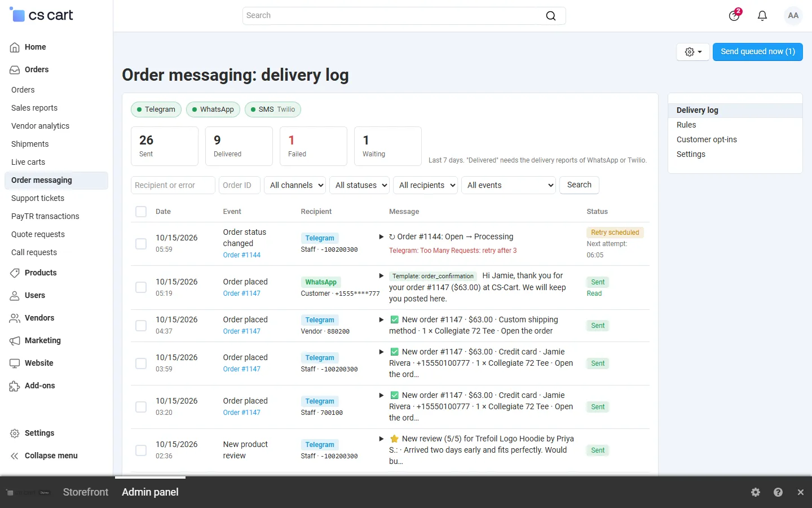This screenshot has width=812, height=508.
Task: Click the bottom bar gear icon
Action: click(x=756, y=492)
